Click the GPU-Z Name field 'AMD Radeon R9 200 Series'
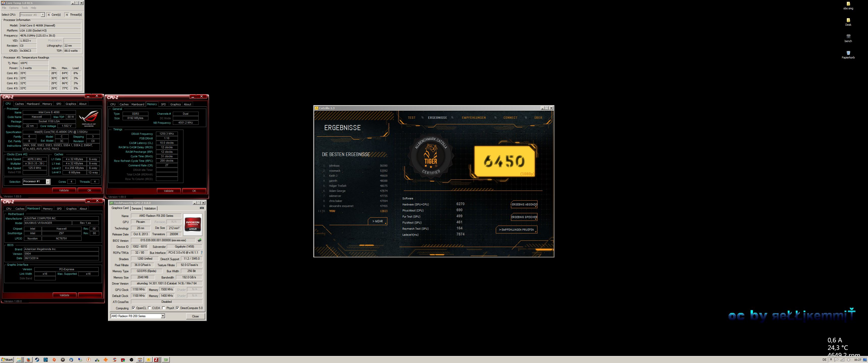The height and width of the screenshot is (363, 868). point(156,216)
